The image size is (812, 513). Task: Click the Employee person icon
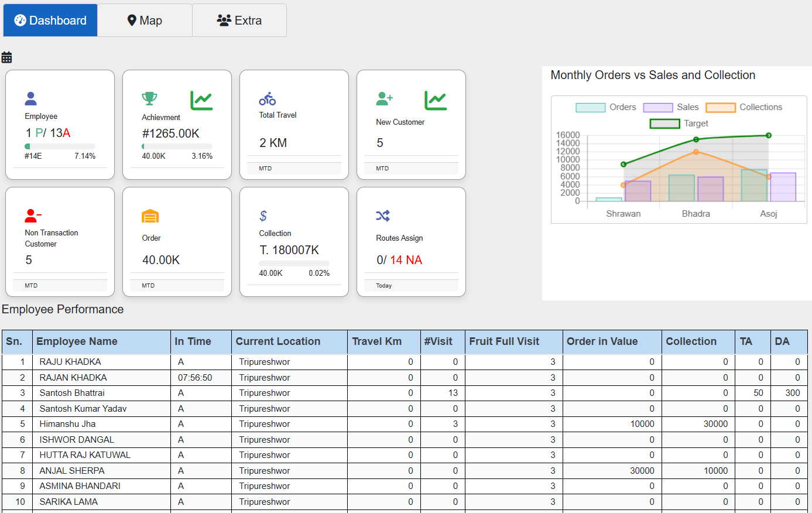point(31,98)
